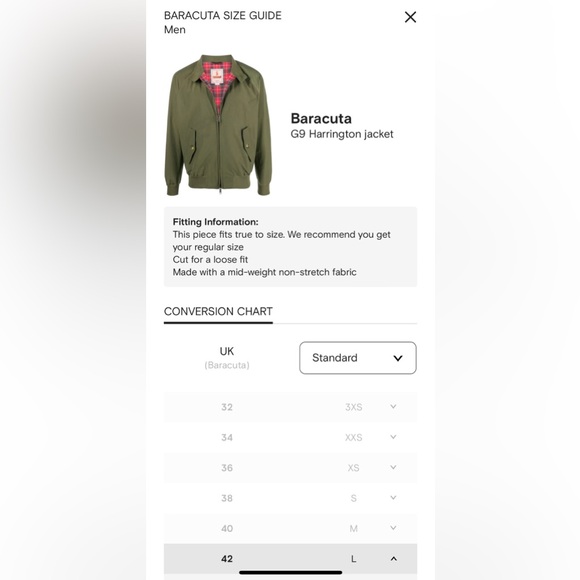Switch to the Conversion Chart tab
The image size is (580, 580).
[x=218, y=311]
